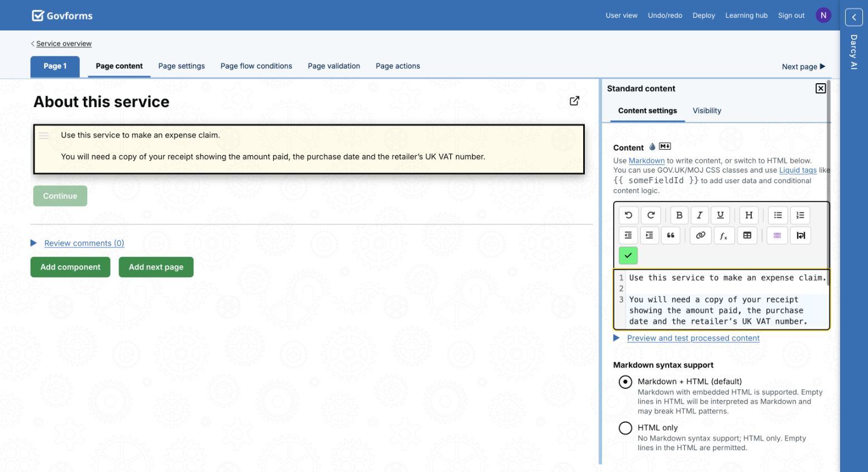Go back to Service overview
Viewport: 868px width, 472px height.
pos(64,44)
